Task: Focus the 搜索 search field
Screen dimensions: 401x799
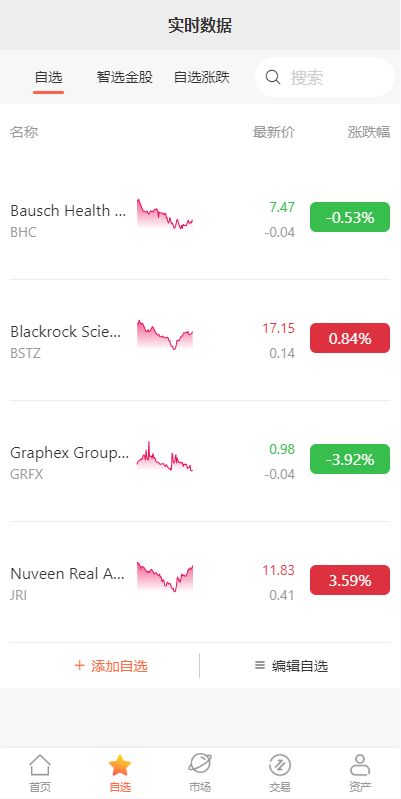Action: (325, 77)
